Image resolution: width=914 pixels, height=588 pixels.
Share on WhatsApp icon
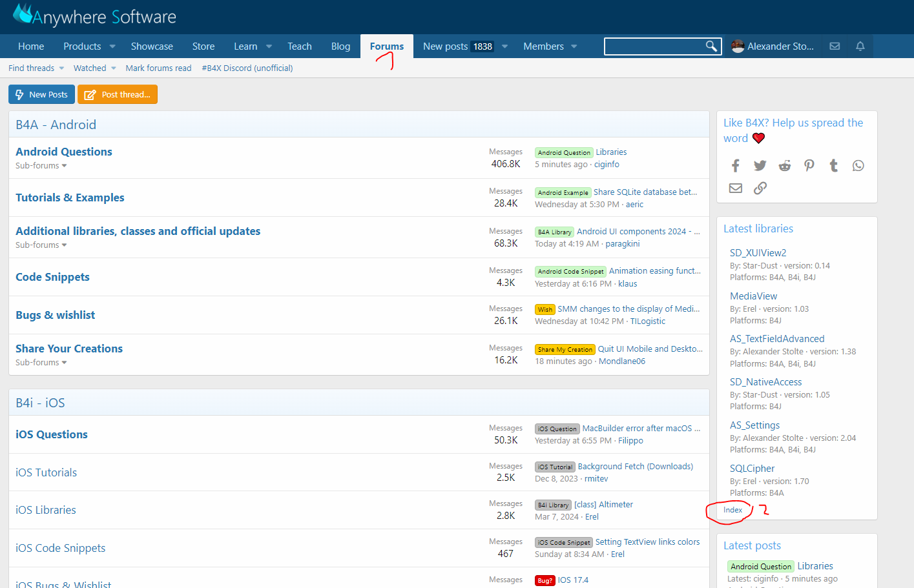point(858,166)
